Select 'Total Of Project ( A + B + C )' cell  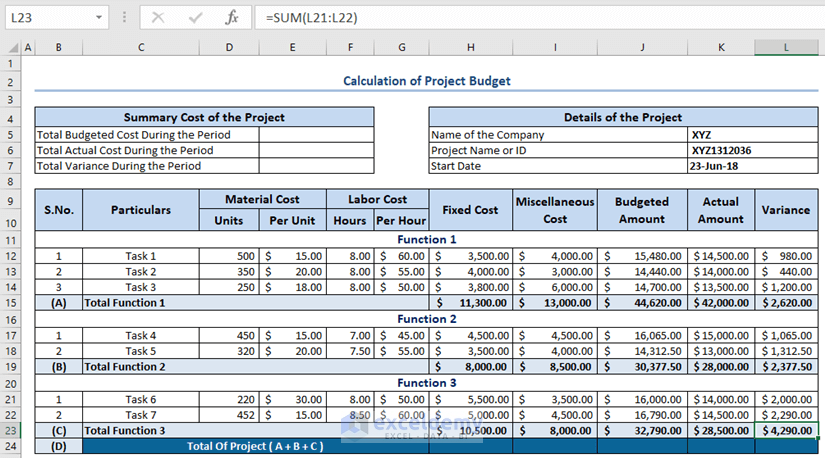256,446
